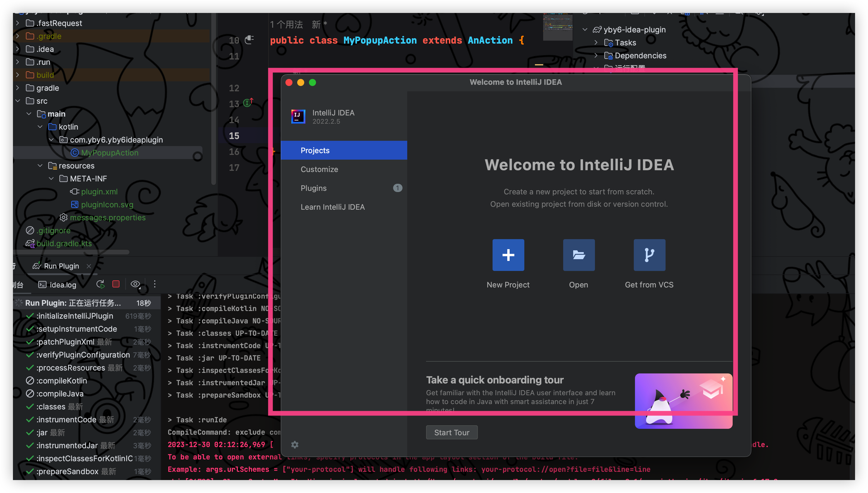Expand the .idea folder
Viewport: 868px width, 493px height.
[18, 49]
